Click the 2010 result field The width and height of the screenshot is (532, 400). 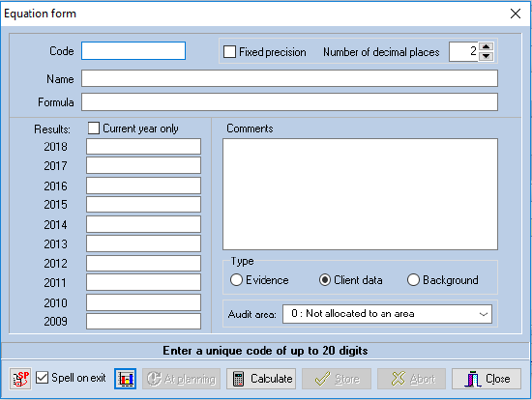[143, 302]
